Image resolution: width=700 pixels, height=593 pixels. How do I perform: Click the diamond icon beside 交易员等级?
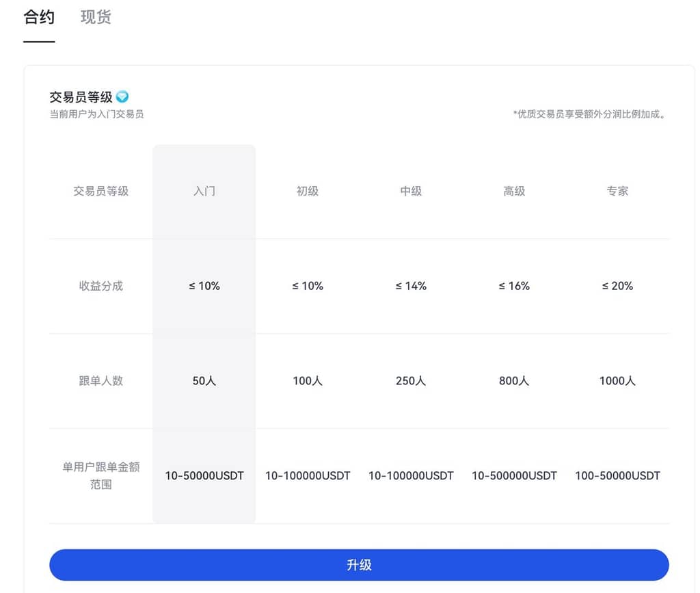tap(122, 96)
